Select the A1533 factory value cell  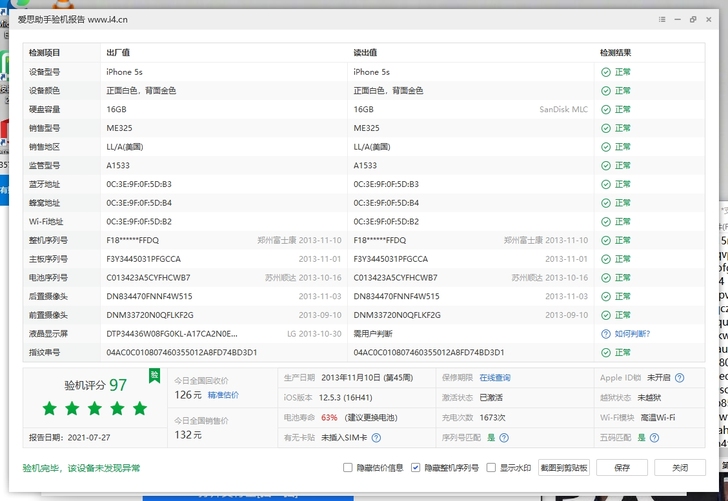tap(118, 166)
